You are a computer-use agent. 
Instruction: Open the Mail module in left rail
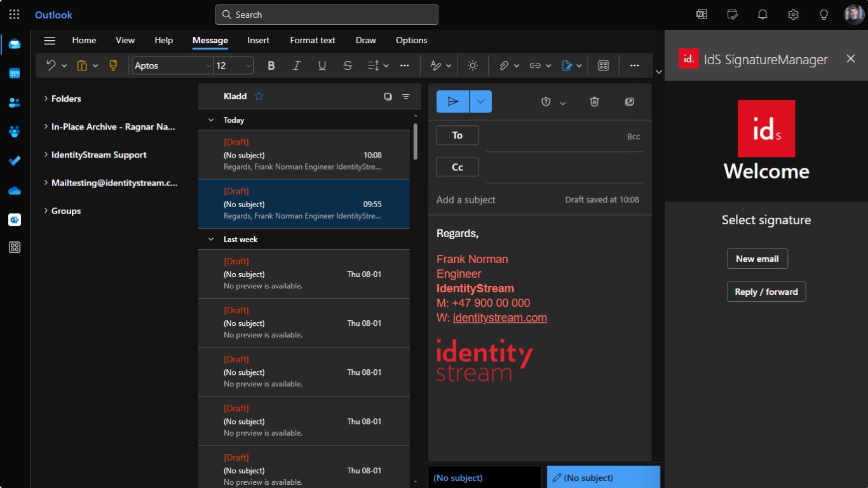coord(15,44)
